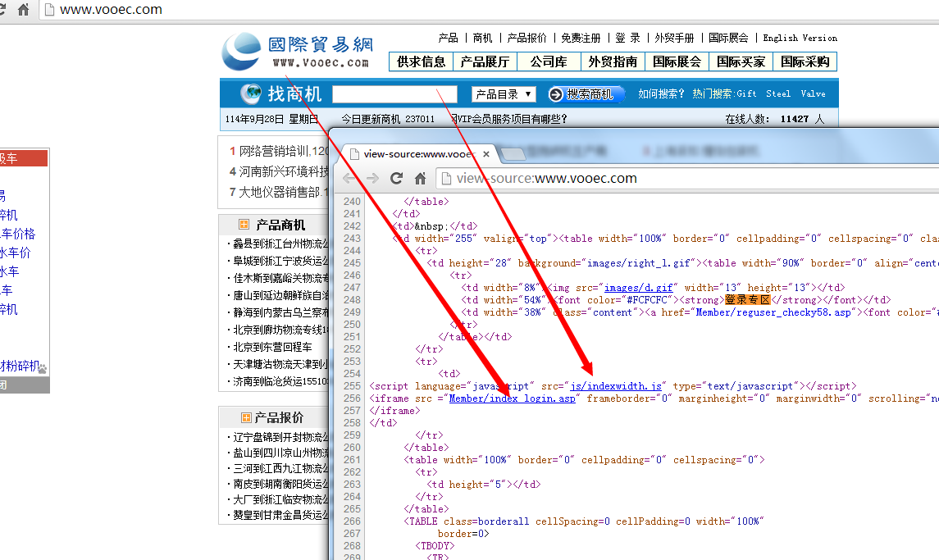This screenshot has width=939, height=560.
Task: Click the globe icon beside 找商机
Action: coord(251,93)
